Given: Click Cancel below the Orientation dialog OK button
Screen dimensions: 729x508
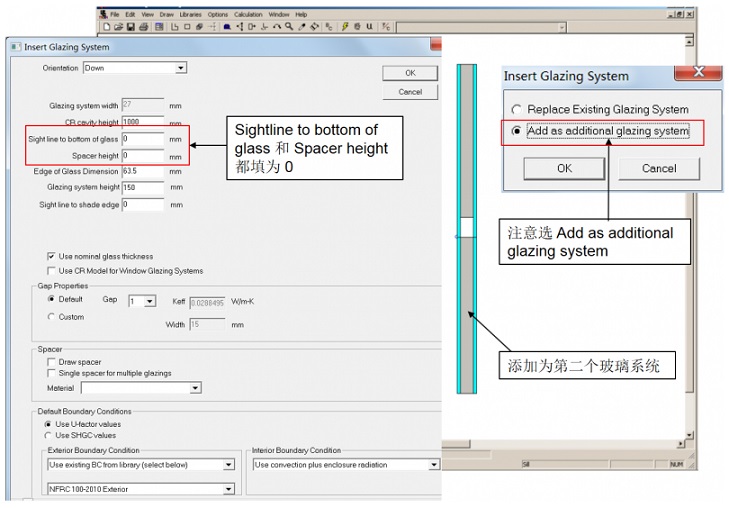Looking at the screenshot, I should (410, 92).
